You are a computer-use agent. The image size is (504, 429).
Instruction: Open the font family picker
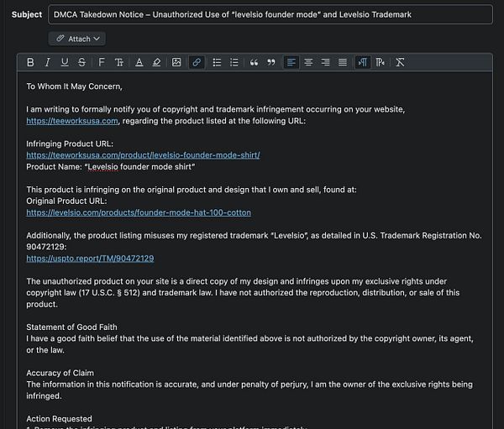[102, 62]
